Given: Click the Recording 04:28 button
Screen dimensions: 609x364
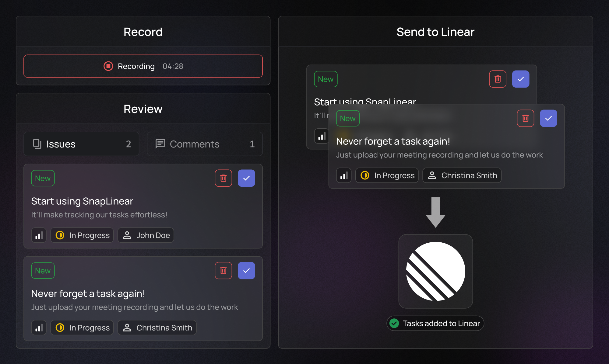Looking at the screenshot, I should tap(143, 66).
